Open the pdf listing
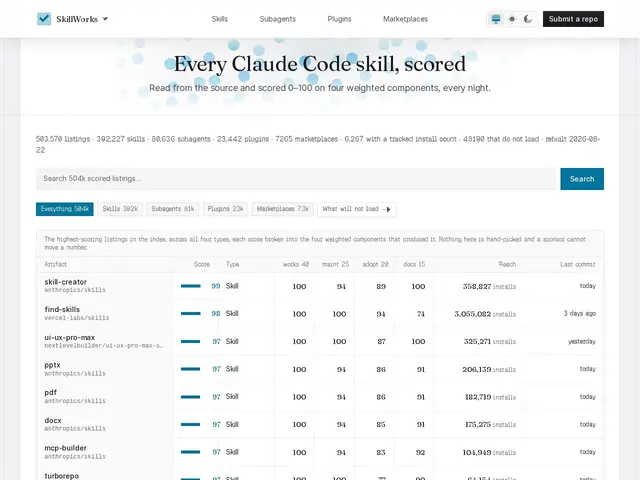This screenshot has height=480, width=640. (50, 393)
